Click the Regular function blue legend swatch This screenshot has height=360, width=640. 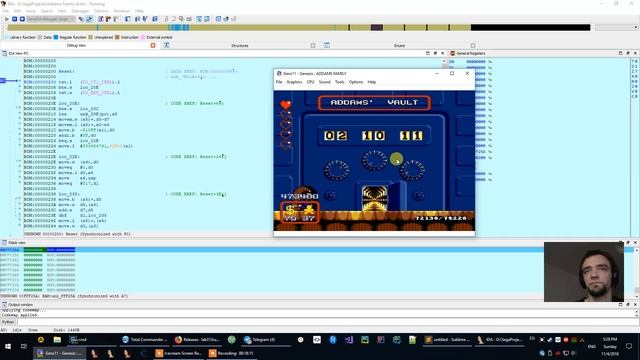pos(56,37)
